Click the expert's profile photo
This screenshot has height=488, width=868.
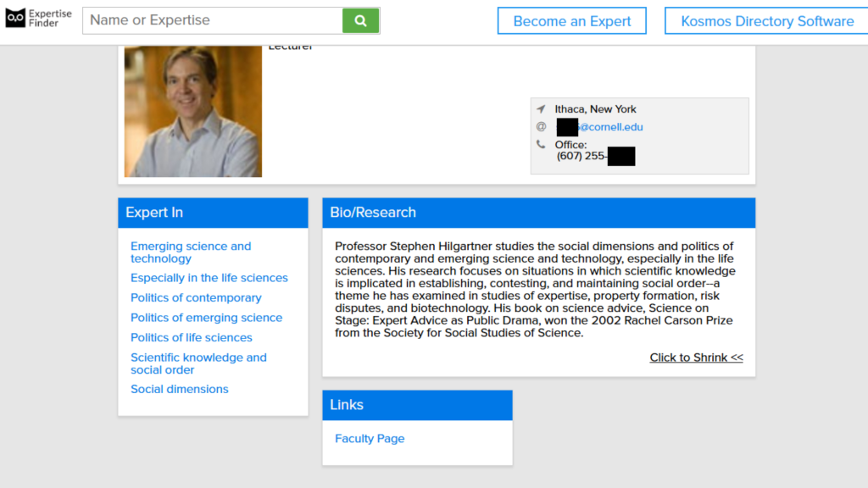pos(193,111)
